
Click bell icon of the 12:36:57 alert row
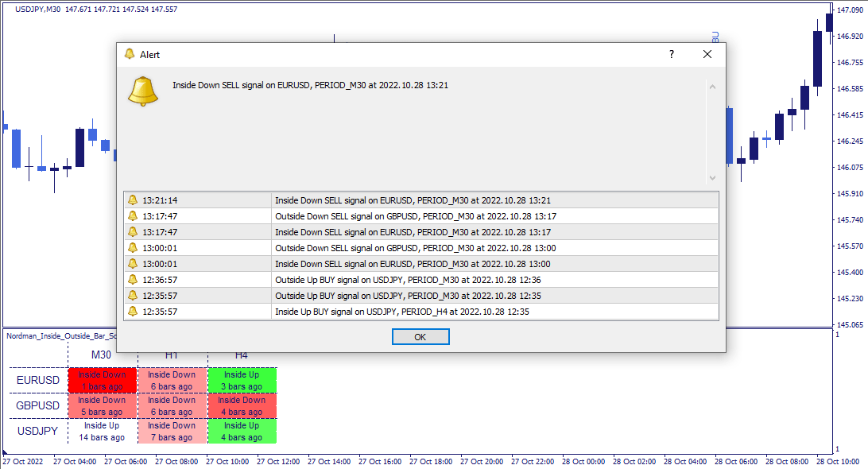point(133,280)
